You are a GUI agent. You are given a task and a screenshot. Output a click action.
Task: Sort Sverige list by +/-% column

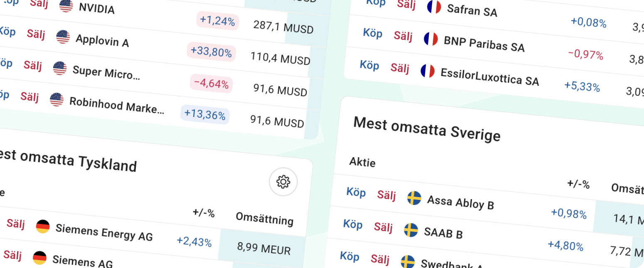[x=578, y=184]
